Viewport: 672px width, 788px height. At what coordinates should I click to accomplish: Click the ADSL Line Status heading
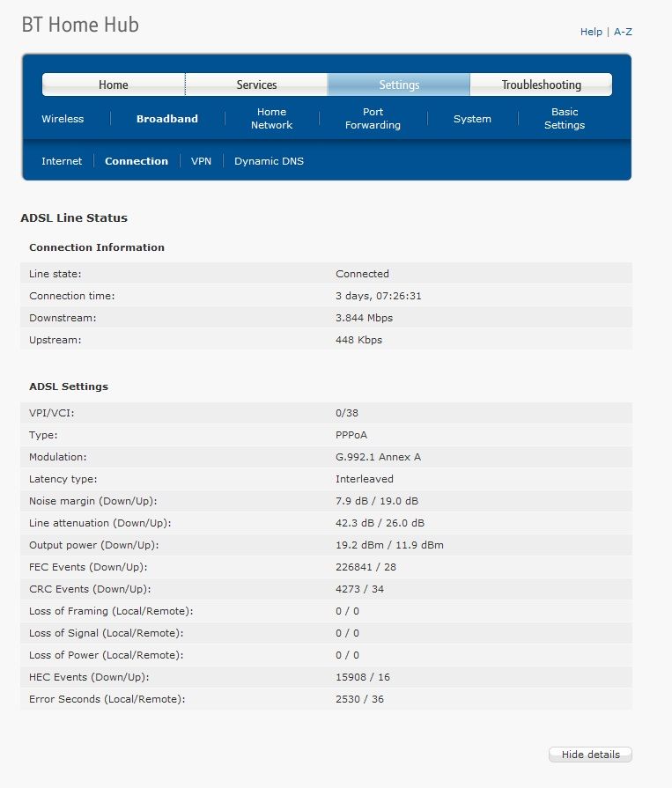click(x=74, y=218)
